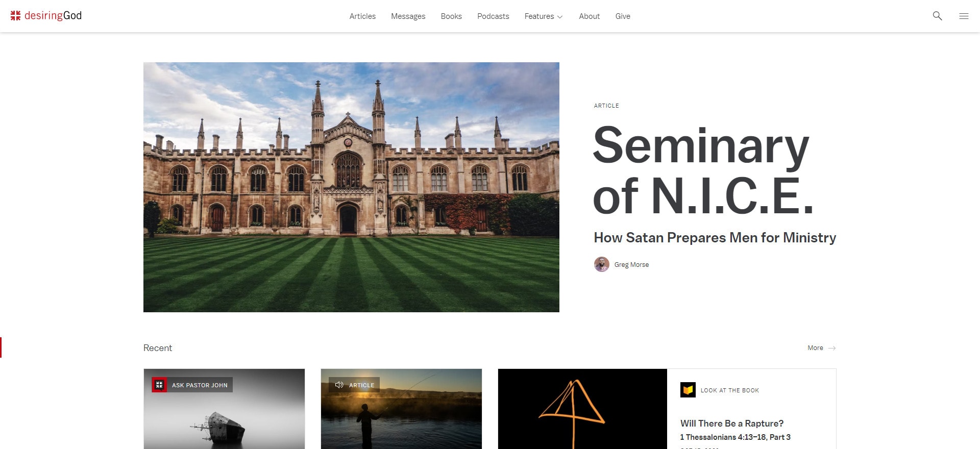Open the fisherman silhouette article thumbnail

[x=401, y=409]
